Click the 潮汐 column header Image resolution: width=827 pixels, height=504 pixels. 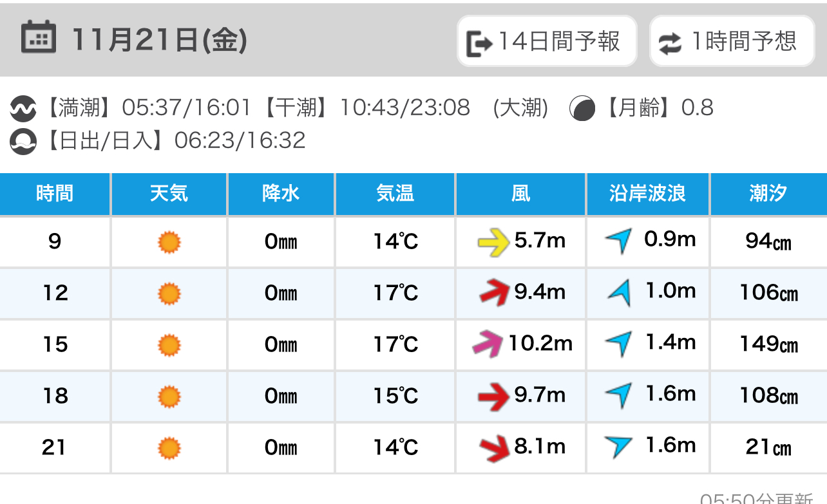tap(768, 194)
